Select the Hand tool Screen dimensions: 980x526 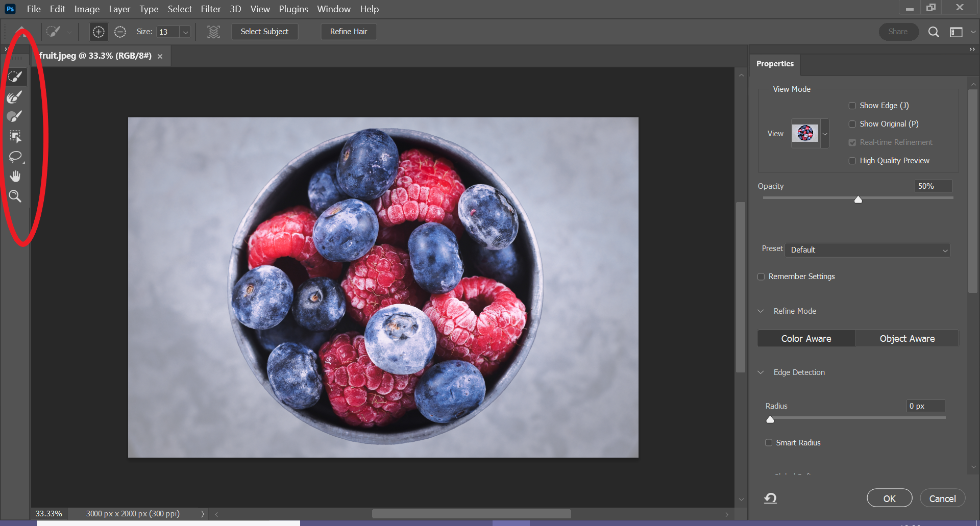(15, 177)
